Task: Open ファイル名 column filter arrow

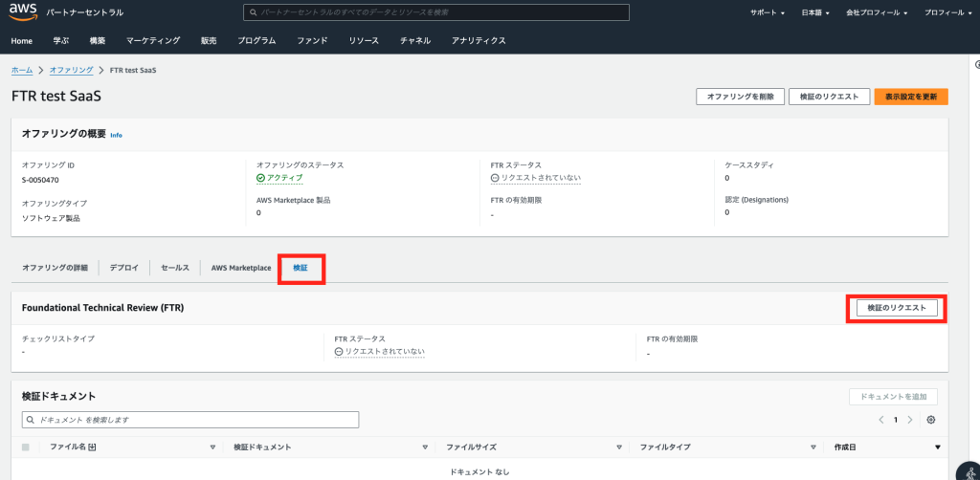Action: [x=212, y=447]
